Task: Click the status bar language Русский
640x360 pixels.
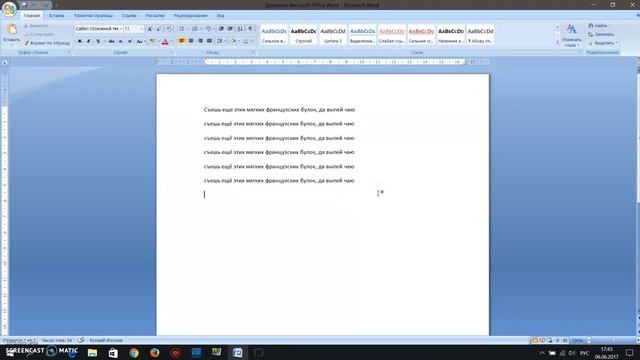Action: coord(106,340)
